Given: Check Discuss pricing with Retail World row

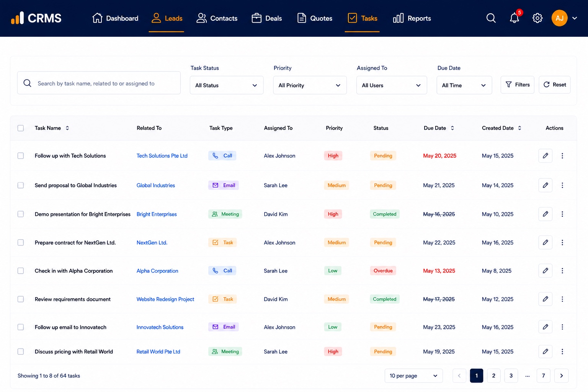Looking at the screenshot, I should (x=21, y=351).
